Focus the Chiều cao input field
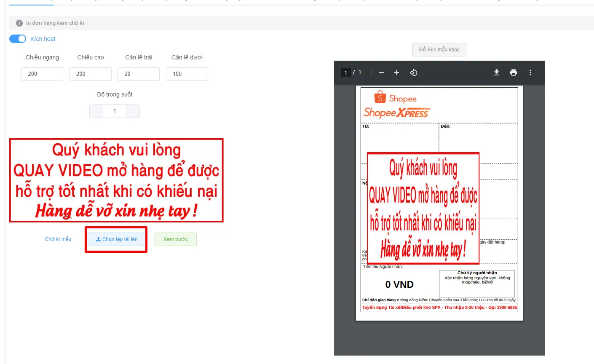Screen dimensions: 594x364 (91, 74)
